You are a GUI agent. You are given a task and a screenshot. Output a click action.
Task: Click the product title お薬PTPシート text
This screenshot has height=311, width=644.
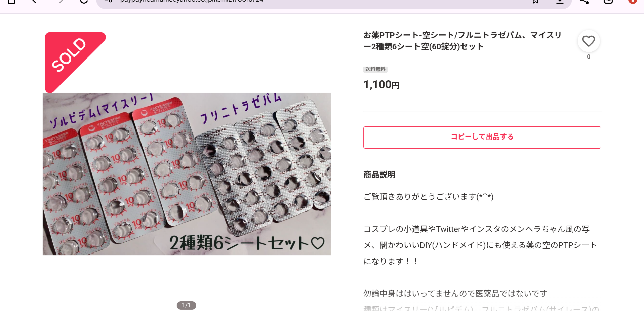coord(462,41)
